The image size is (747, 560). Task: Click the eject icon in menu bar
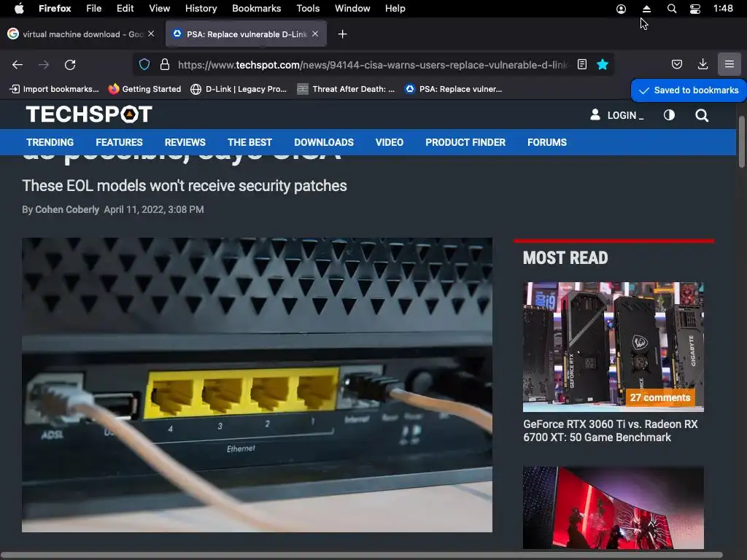pyautogui.click(x=646, y=9)
